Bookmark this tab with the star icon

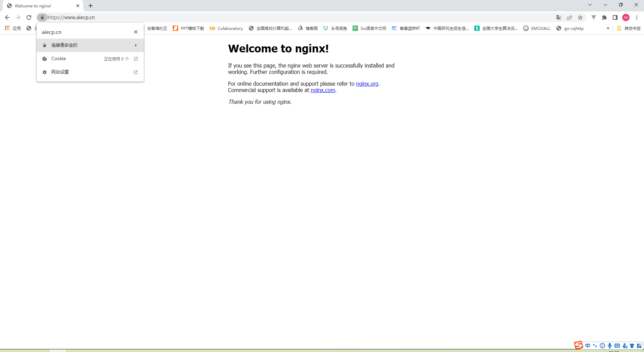point(580,17)
